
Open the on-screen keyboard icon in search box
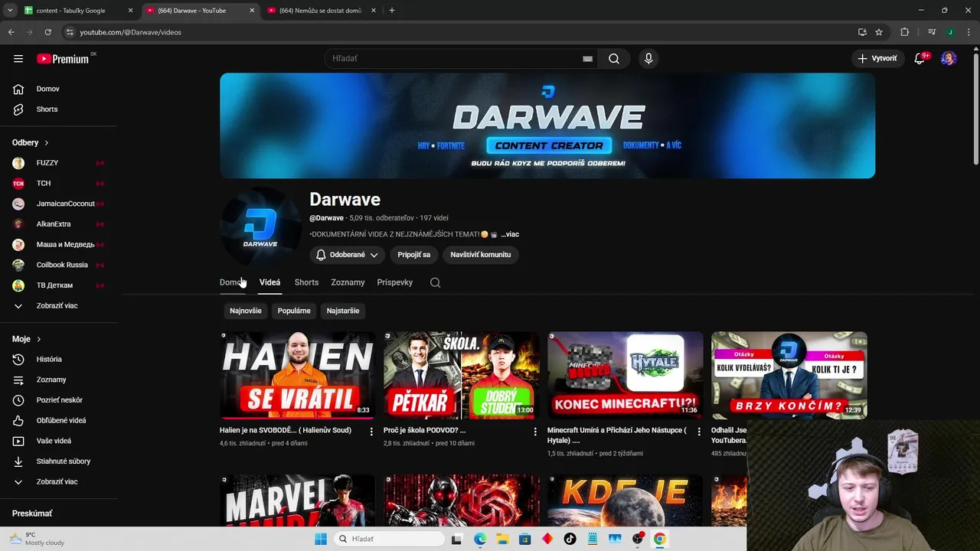pos(587,59)
